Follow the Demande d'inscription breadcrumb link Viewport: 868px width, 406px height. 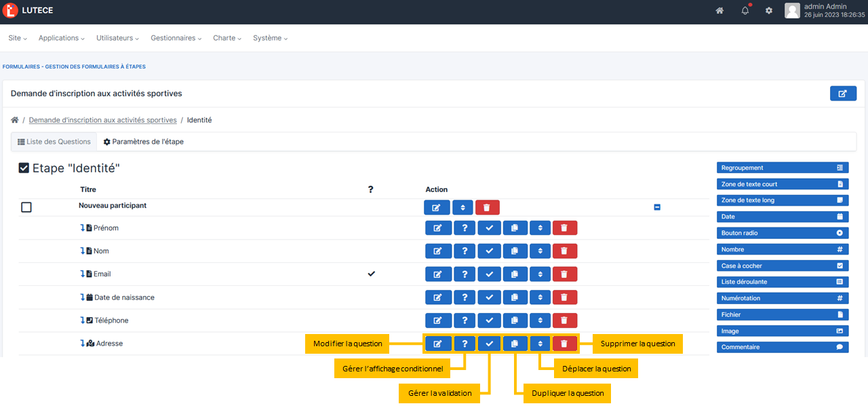[x=102, y=120]
